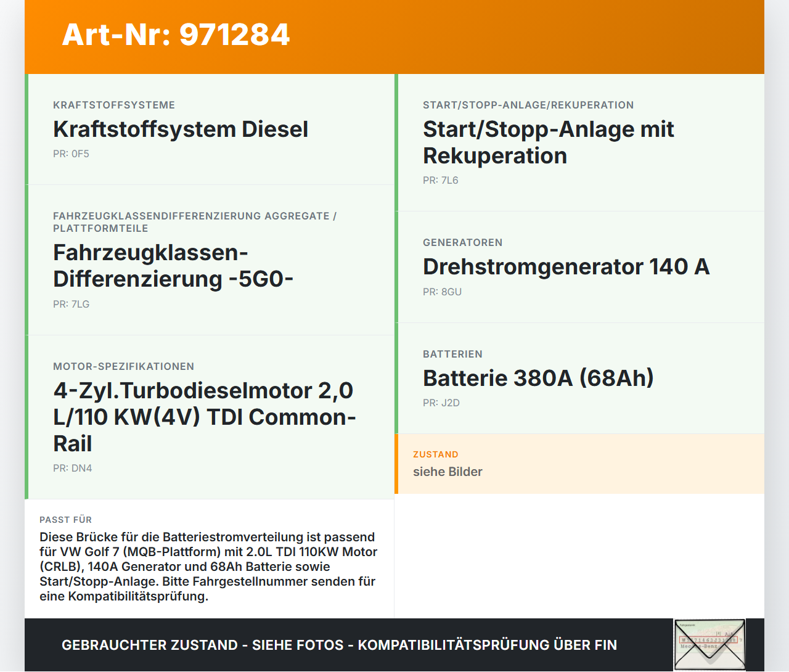Click the PR: DN4 code link

[73, 468]
